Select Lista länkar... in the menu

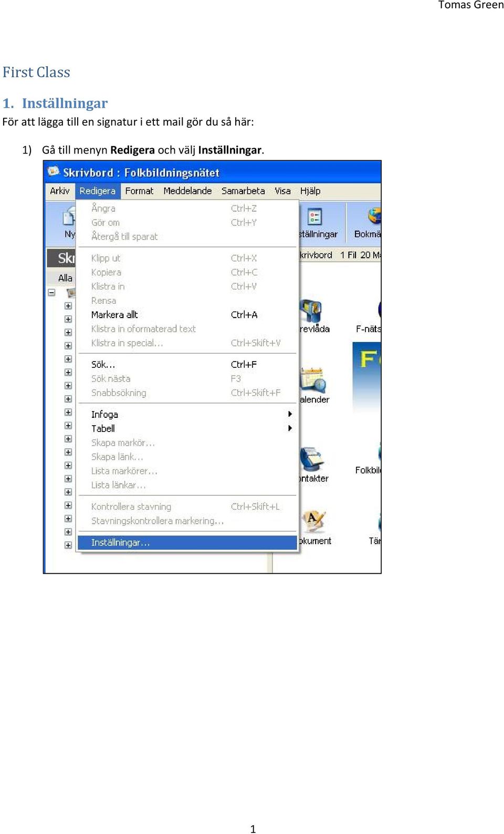coord(187,485)
